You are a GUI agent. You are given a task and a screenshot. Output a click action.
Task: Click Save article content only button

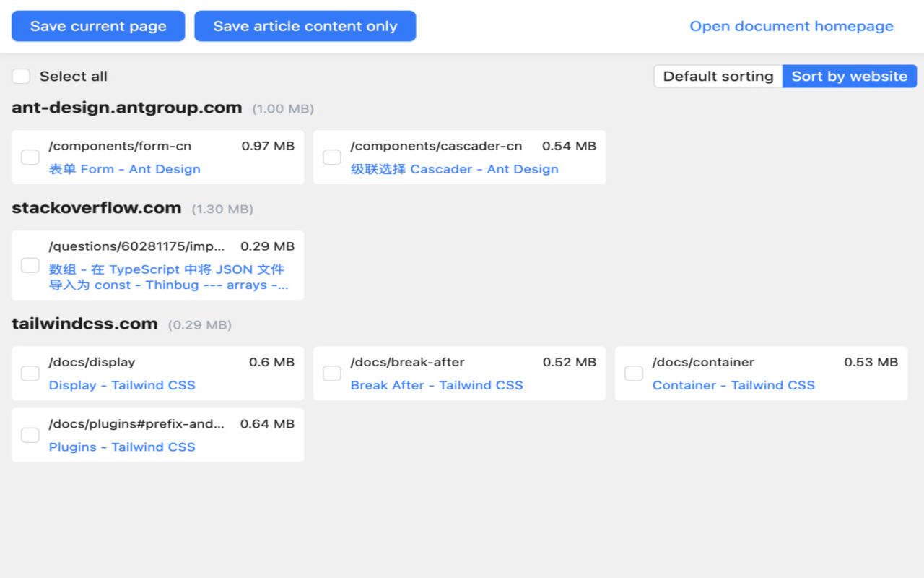pyautogui.click(x=305, y=26)
